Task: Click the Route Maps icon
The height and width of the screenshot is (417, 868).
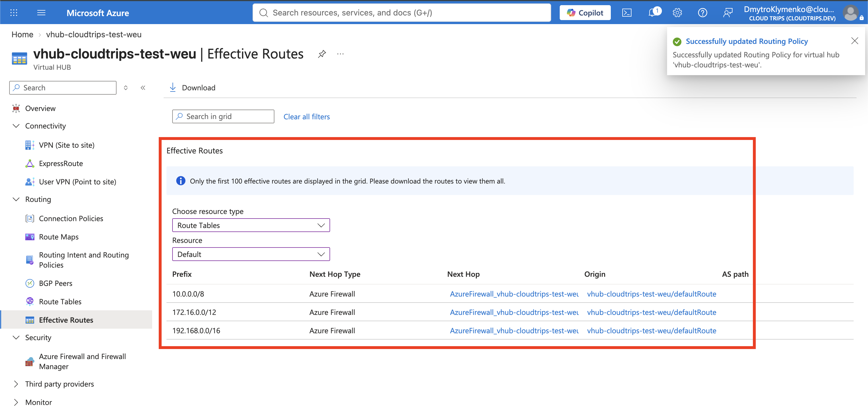Action: [x=30, y=237]
